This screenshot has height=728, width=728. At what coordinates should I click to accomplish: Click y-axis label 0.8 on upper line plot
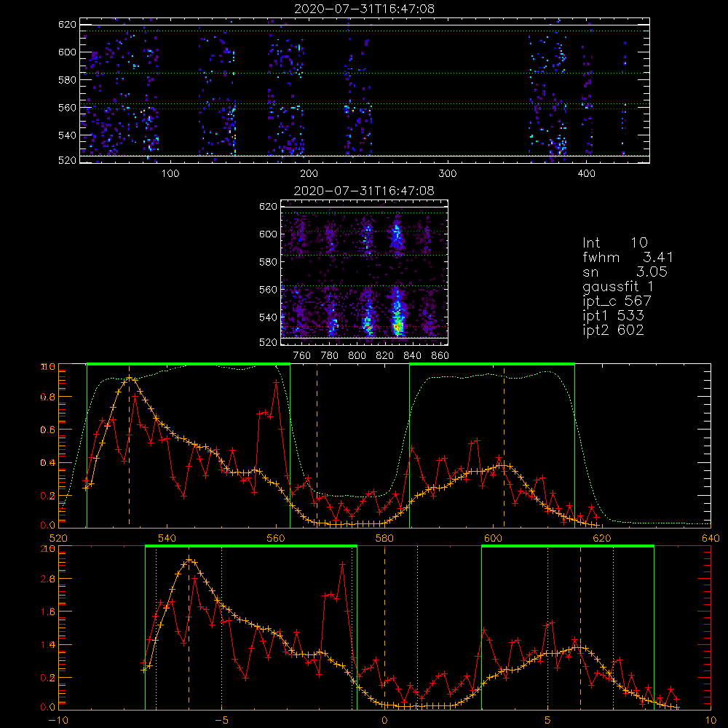48,397
